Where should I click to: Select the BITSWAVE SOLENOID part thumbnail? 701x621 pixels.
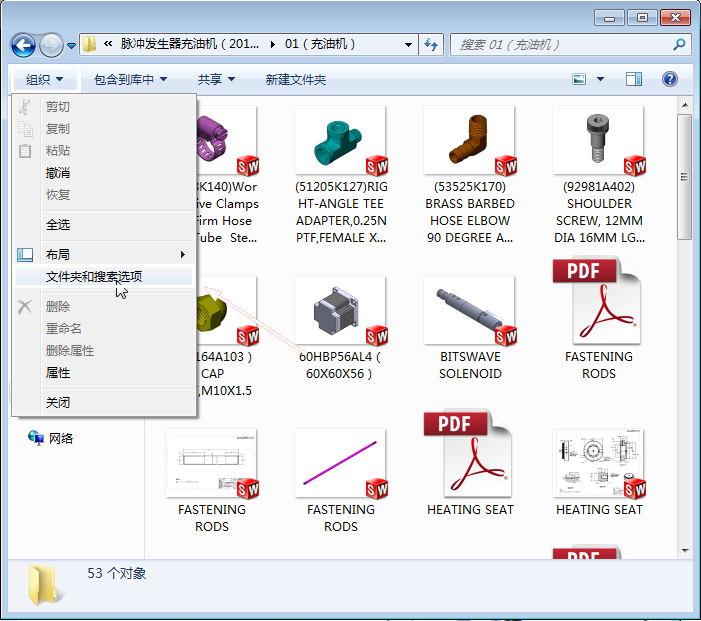[x=469, y=310]
